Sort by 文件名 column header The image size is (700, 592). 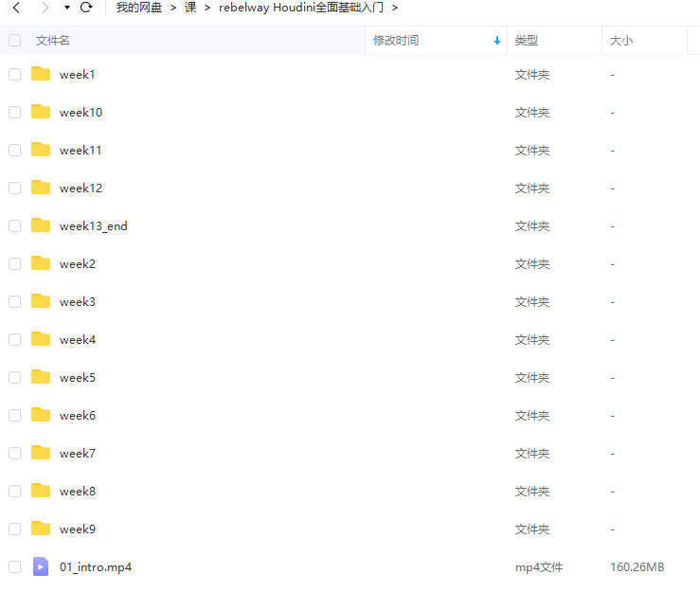[53, 41]
